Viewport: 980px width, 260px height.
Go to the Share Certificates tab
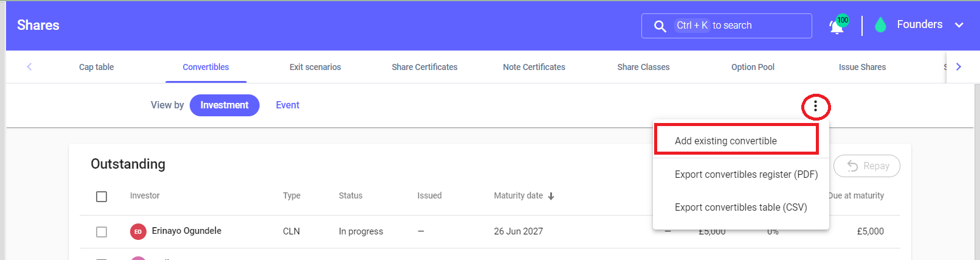click(x=424, y=67)
